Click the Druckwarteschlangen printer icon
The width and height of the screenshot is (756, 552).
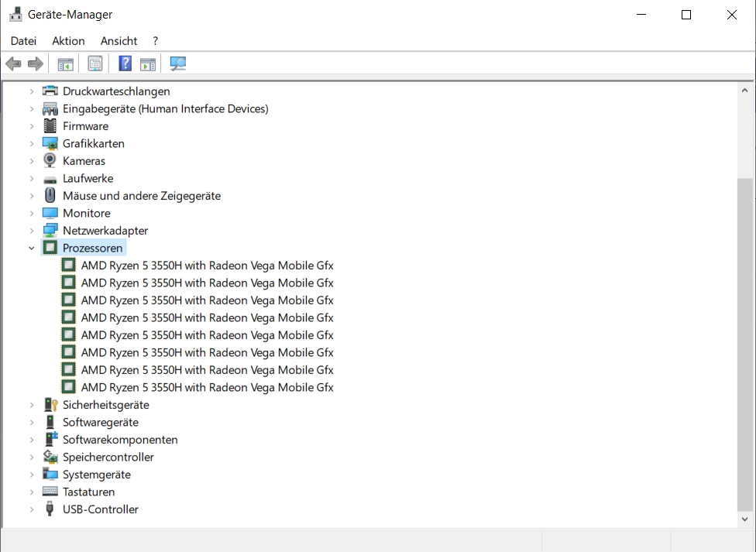pos(50,91)
